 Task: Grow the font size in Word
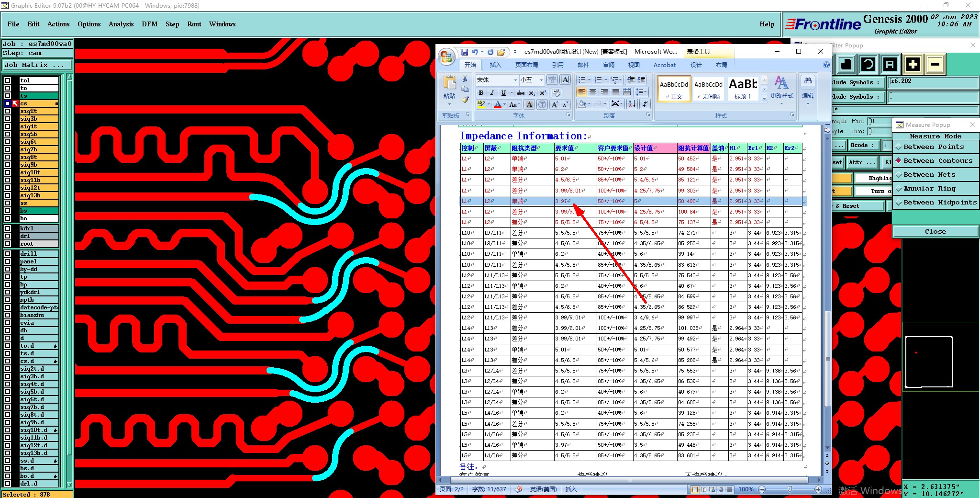pyautogui.click(x=555, y=104)
